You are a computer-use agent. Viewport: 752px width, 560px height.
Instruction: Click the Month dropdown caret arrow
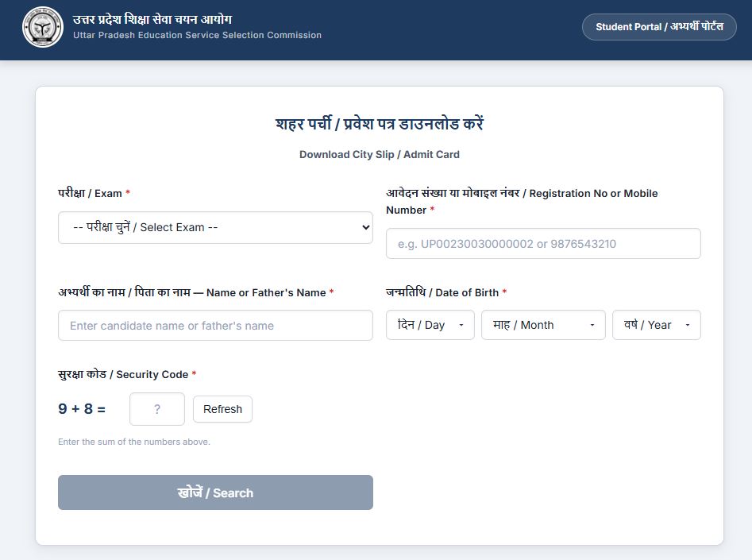592,325
